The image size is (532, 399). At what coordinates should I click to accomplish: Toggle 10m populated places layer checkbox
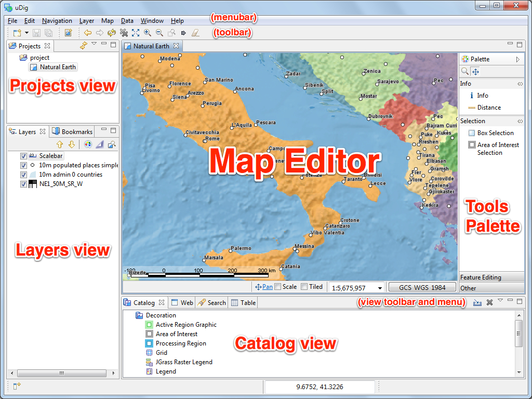tap(23, 166)
